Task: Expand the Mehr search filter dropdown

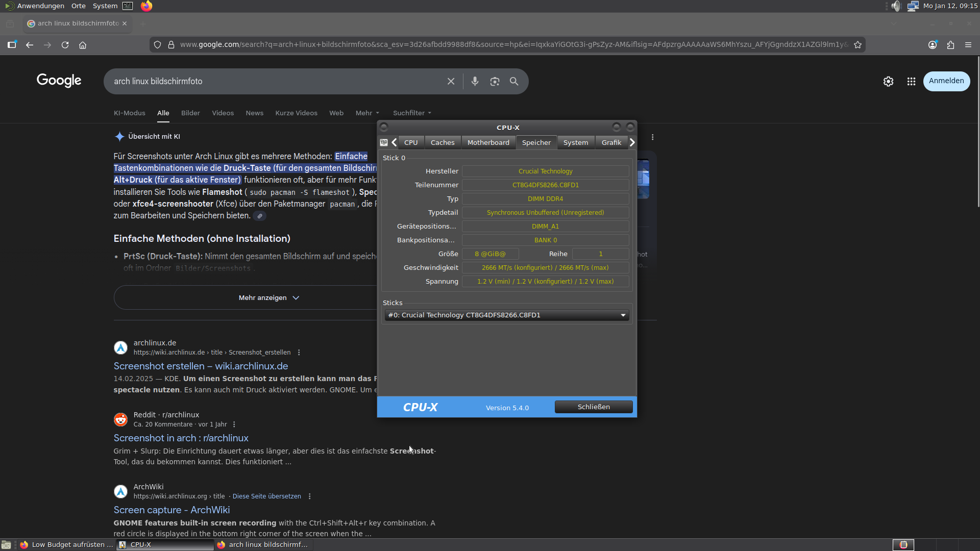Action: coord(367,113)
